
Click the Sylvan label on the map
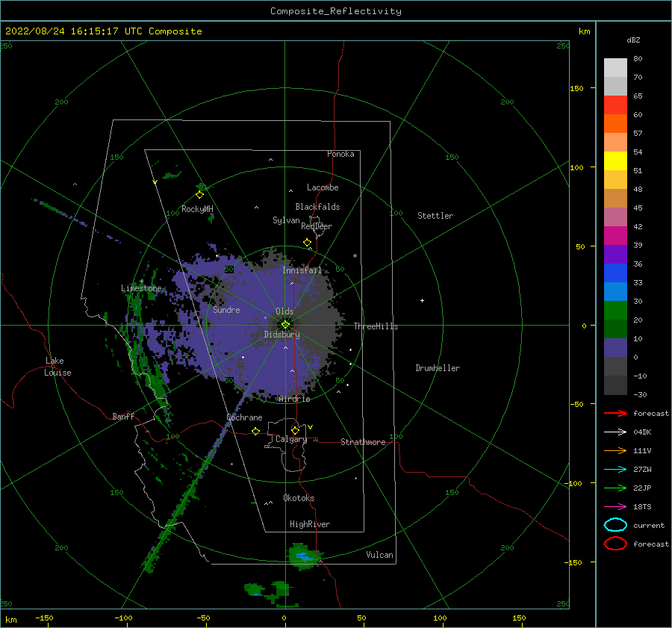click(x=286, y=220)
